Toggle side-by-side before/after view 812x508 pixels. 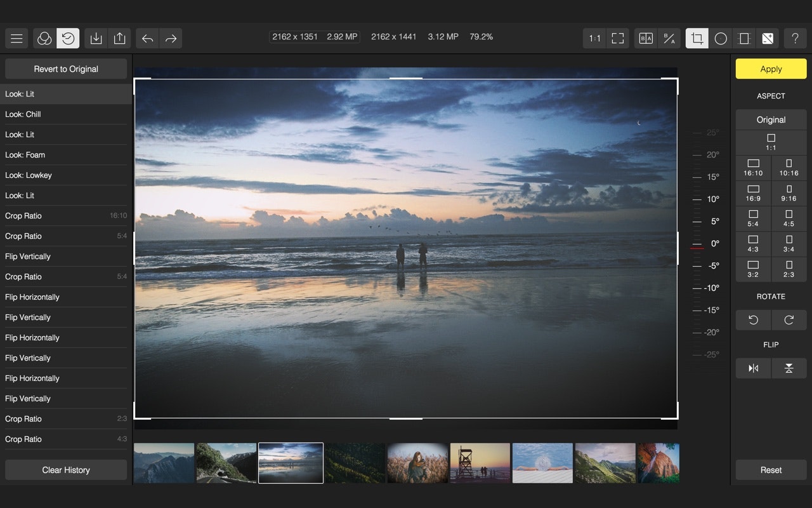(x=646, y=39)
